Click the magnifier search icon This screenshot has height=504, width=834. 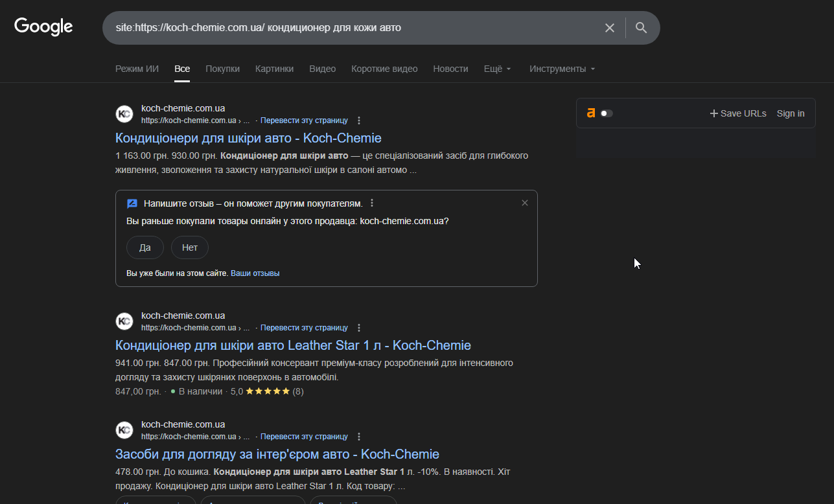pos(641,28)
